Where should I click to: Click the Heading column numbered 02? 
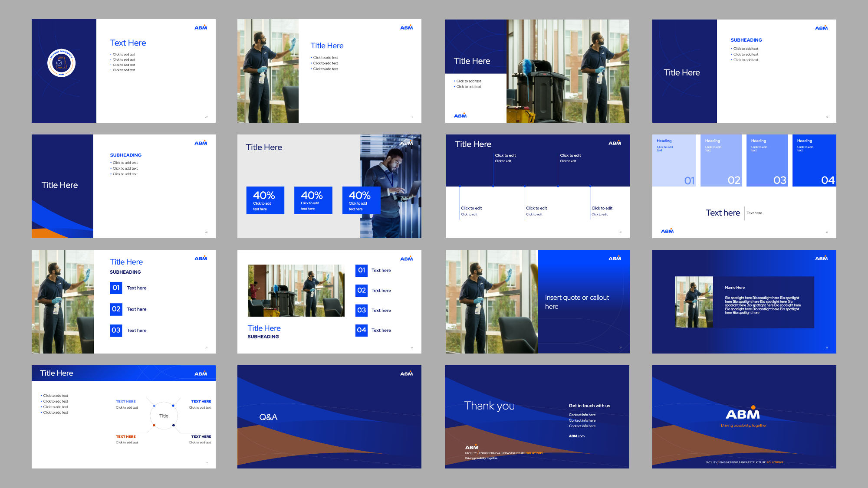click(x=721, y=160)
